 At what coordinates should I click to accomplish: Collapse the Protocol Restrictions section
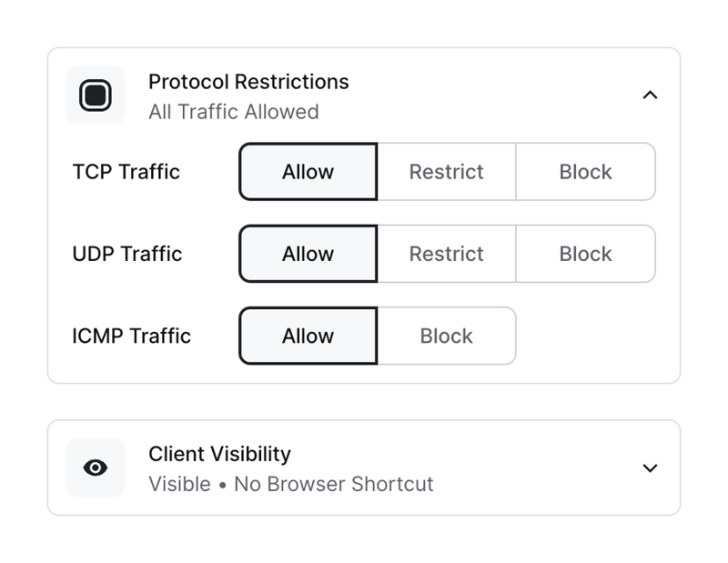[x=652, y=95]
